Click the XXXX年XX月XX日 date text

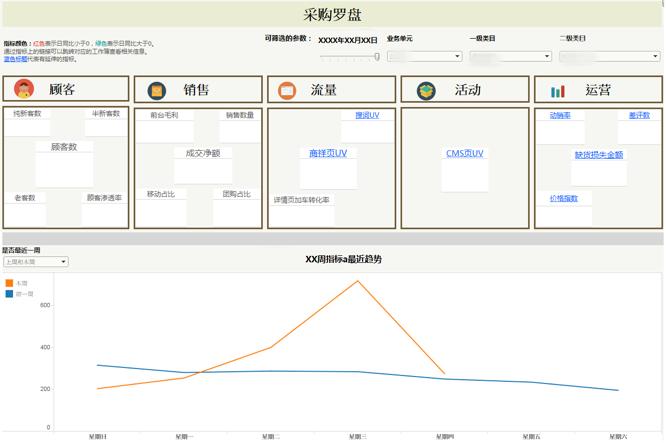point(348,40)
